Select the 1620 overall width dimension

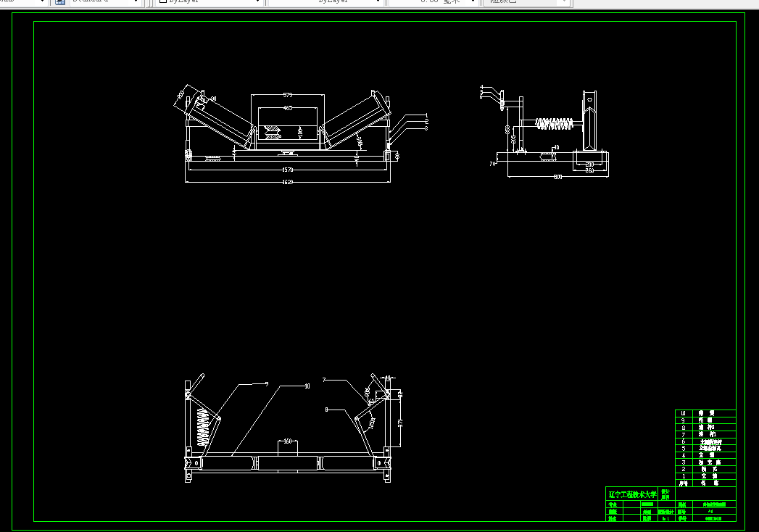[288, 183]
